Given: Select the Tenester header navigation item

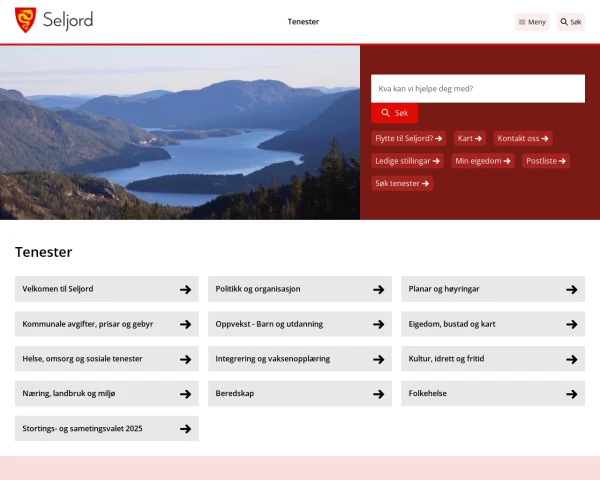Looking at the screenshot, I should tap(303, 22).
